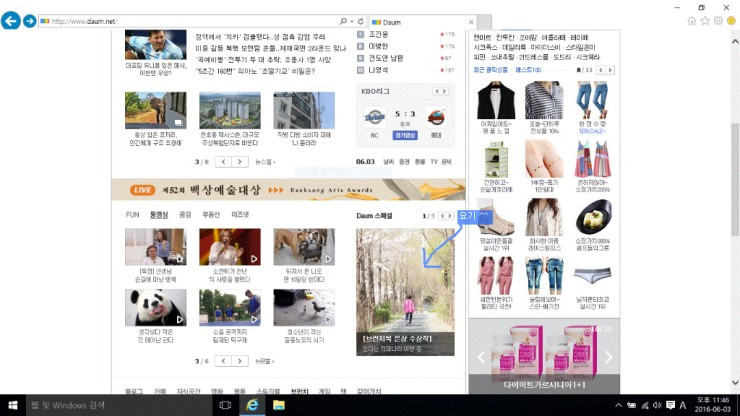740x416 pixels.
Task: Select the 동영상 tab
Action: [159, 215]
